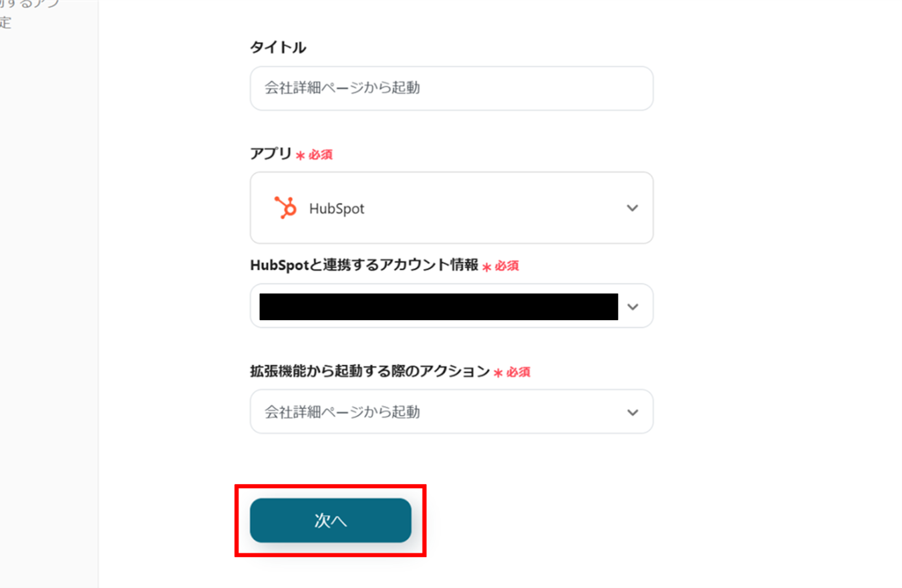
Task: Click the 必須 marker beside アクション label
Action: (518, 372)
